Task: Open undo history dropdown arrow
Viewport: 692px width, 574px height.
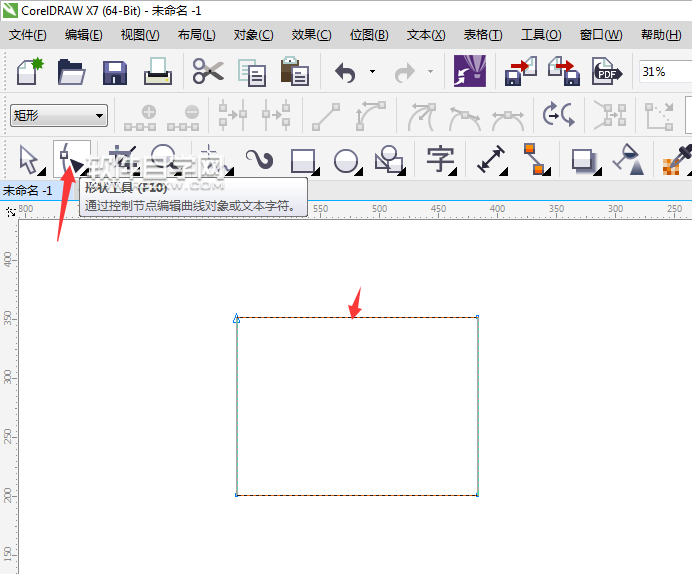Action: pos(372,71)
